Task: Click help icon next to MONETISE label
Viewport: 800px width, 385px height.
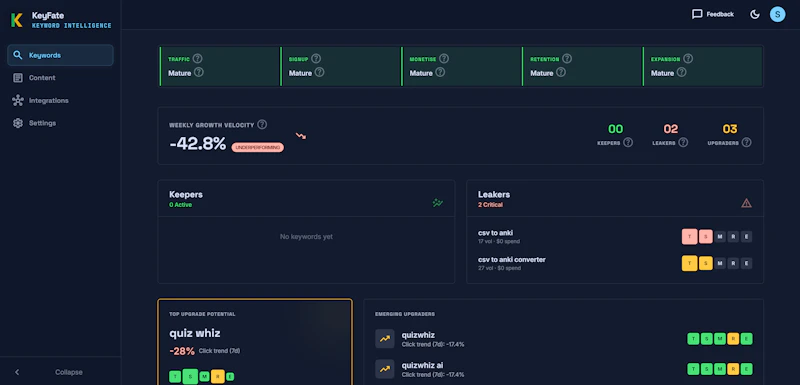Action: 444,59
